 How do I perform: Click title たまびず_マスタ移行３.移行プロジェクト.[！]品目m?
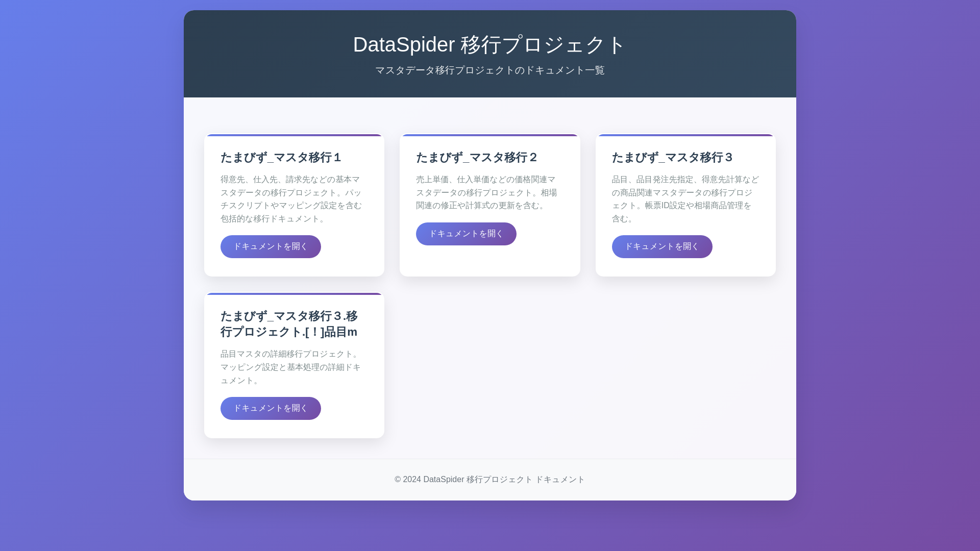click(x=289, y=324)
